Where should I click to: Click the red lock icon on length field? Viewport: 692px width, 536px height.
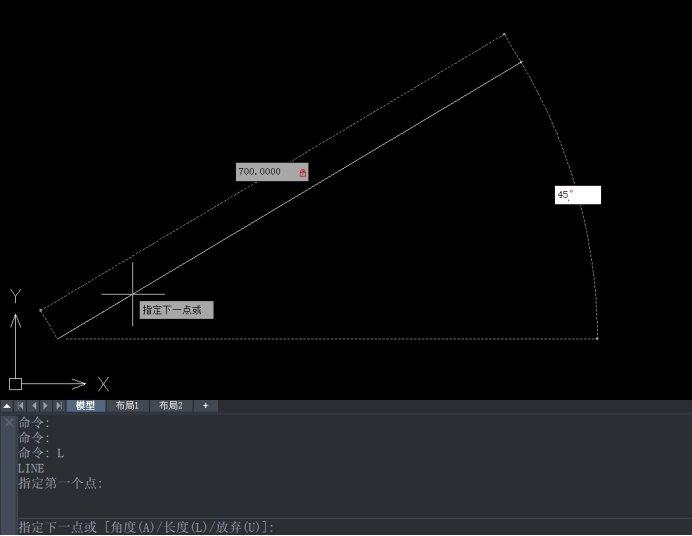coord(303,173)
